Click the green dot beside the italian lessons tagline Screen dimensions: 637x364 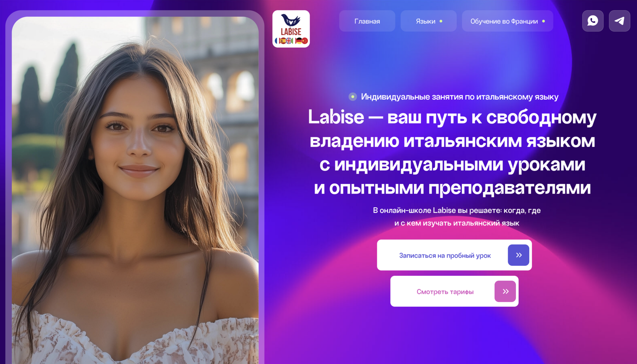[x=353, y=97]
